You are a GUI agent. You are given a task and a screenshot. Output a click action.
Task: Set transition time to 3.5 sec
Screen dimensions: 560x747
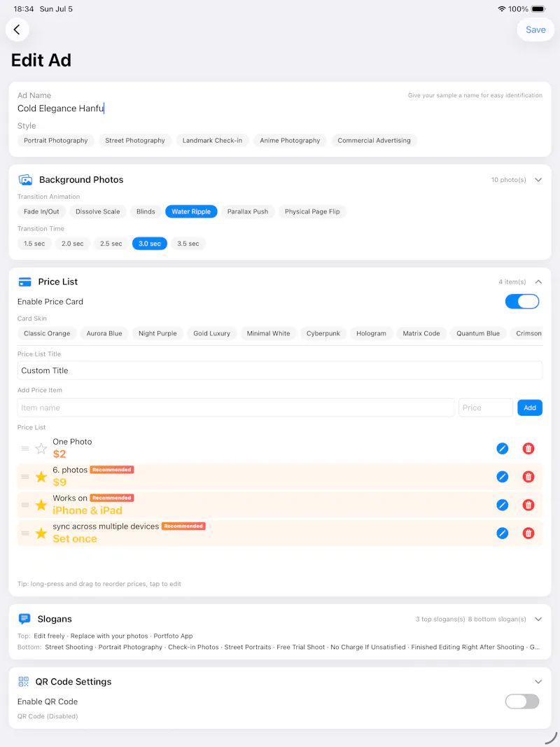click(188, 244)
